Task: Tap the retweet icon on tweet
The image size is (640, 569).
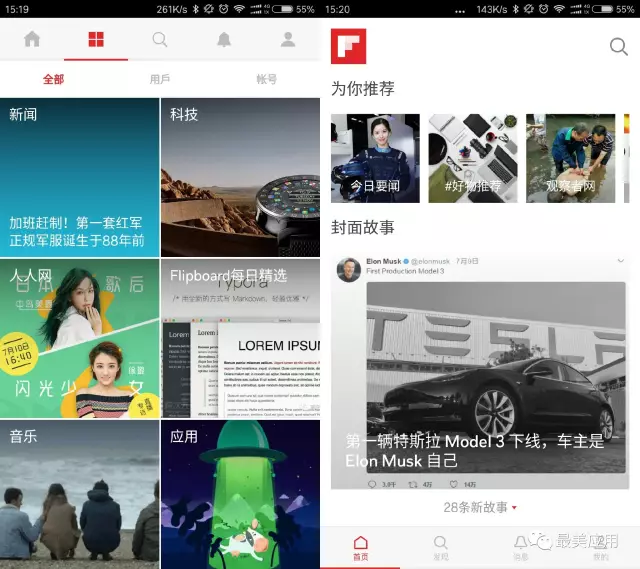Action: click(x=413, y=484)
